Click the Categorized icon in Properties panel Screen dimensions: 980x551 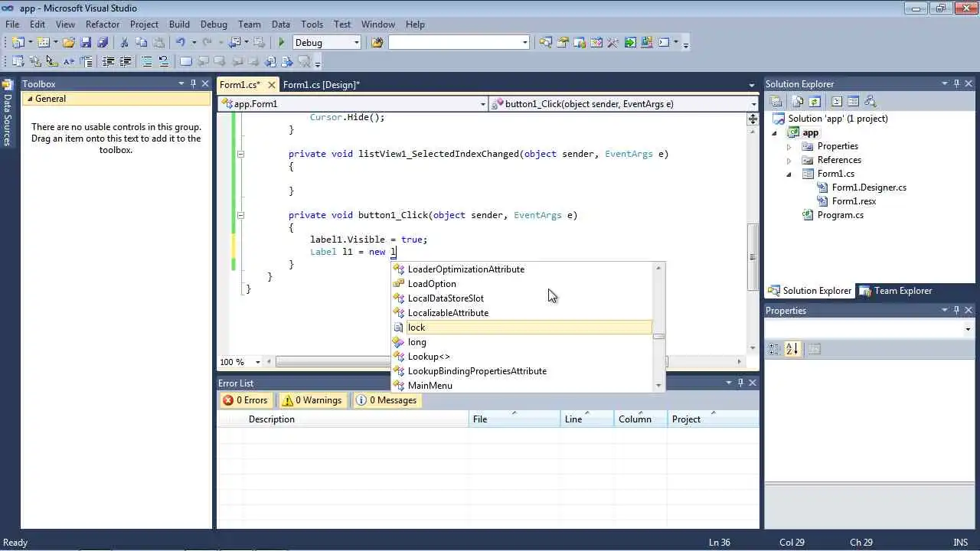774,349
